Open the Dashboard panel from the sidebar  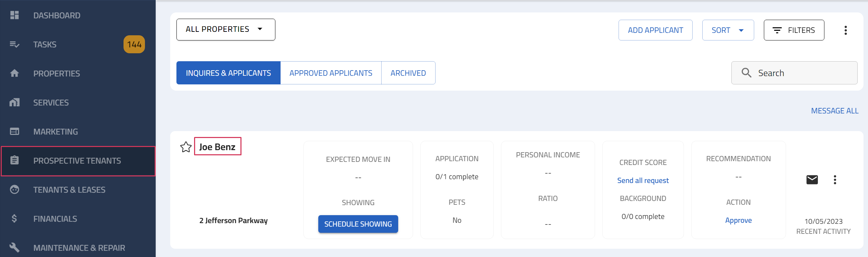15,15
